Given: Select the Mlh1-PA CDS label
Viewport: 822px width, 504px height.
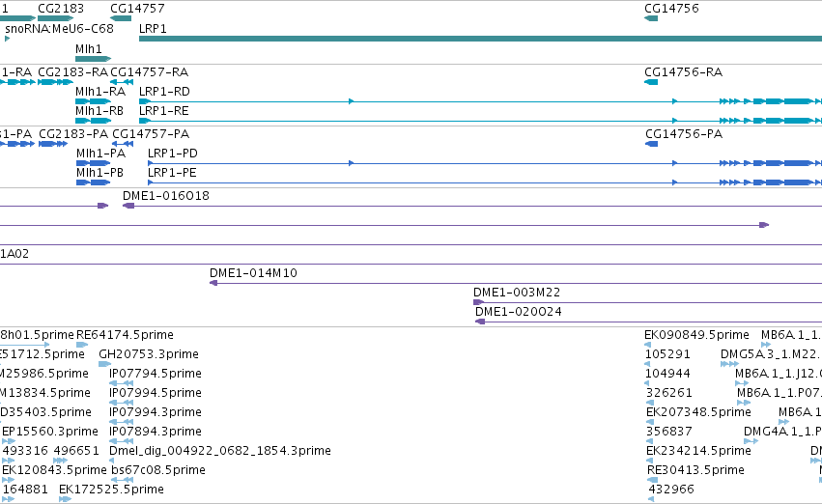Looking at the screenshot, I should [101, 153].
